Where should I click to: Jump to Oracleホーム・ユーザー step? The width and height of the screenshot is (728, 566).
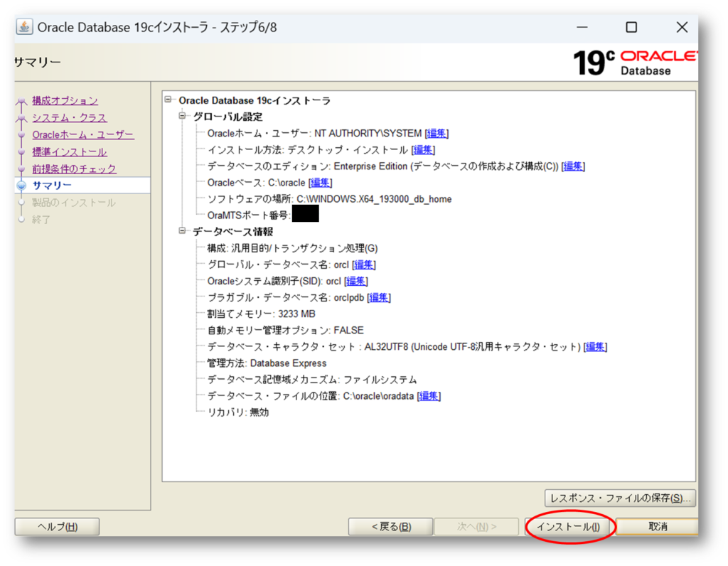click(x=82, y=135)
